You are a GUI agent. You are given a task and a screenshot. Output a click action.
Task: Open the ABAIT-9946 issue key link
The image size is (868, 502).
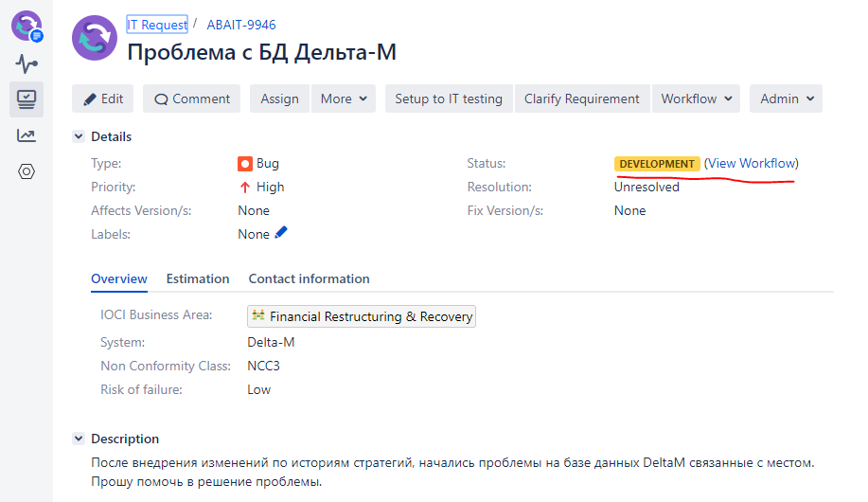tap(241, 25)
